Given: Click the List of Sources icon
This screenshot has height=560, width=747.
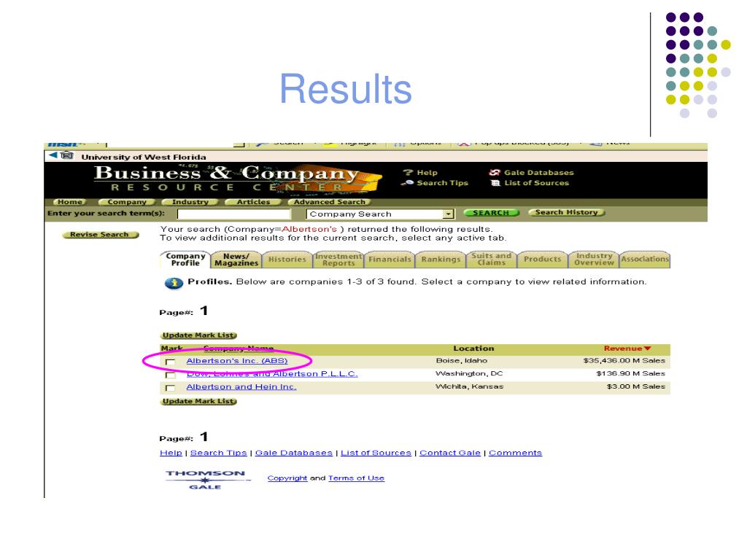Looking at the screenshot, I should coord(495,183).
